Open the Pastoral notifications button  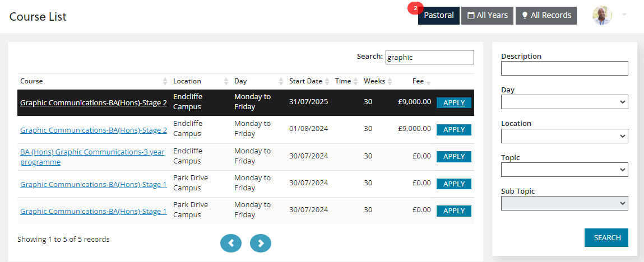(439, 16)
